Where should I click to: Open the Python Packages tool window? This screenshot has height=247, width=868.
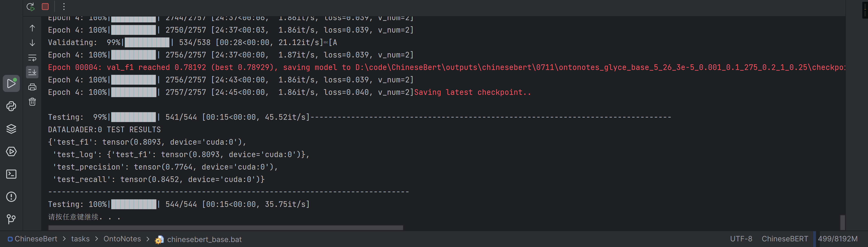pos(11,129)
